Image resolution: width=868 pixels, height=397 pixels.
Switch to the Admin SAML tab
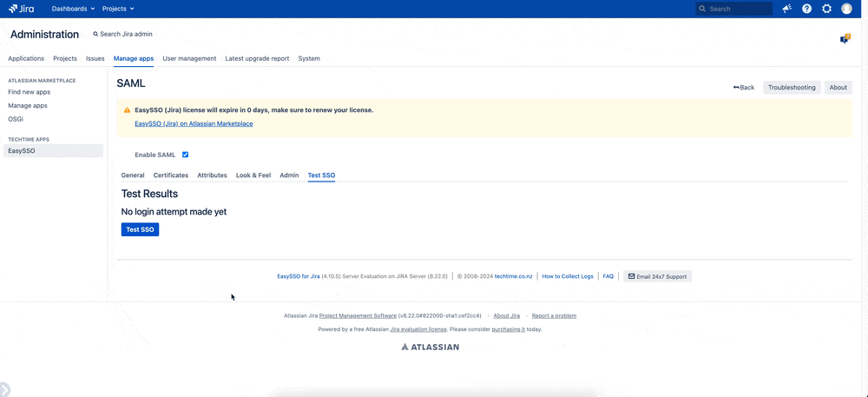(290, 175)
